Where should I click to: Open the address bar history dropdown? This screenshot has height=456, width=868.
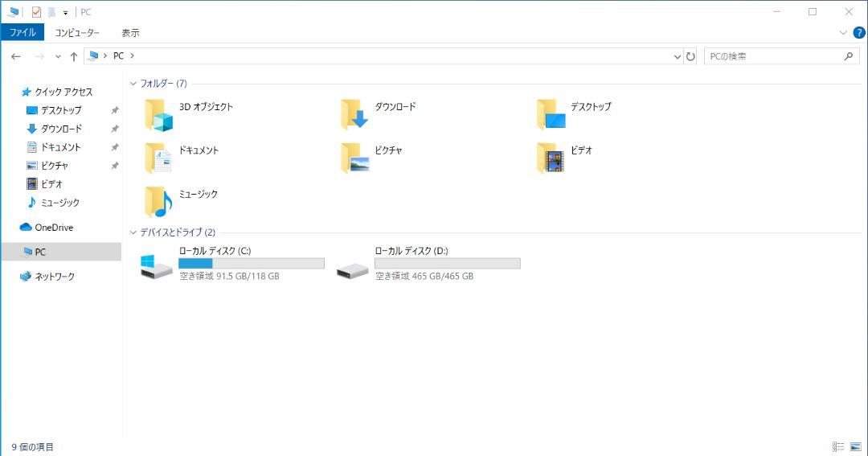pos(677,56)
